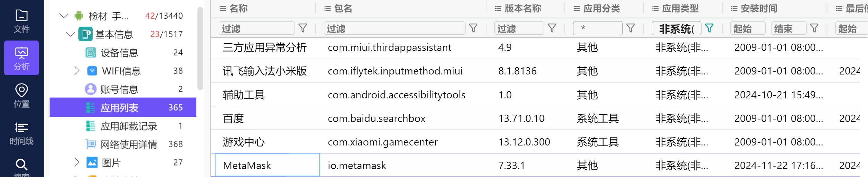Viewport: 868px width, 177px height.
Task: Click the tree panel vertical scrollbar
Action: [200, 48]
